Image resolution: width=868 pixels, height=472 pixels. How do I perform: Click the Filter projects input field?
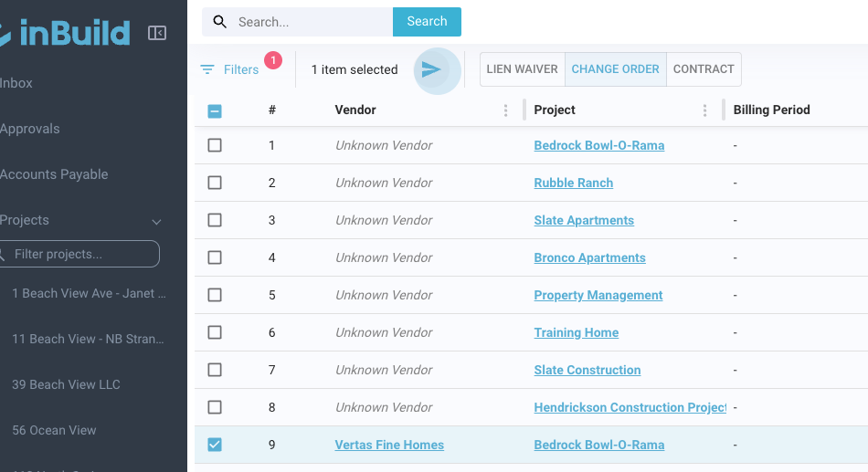pos(82,254)
